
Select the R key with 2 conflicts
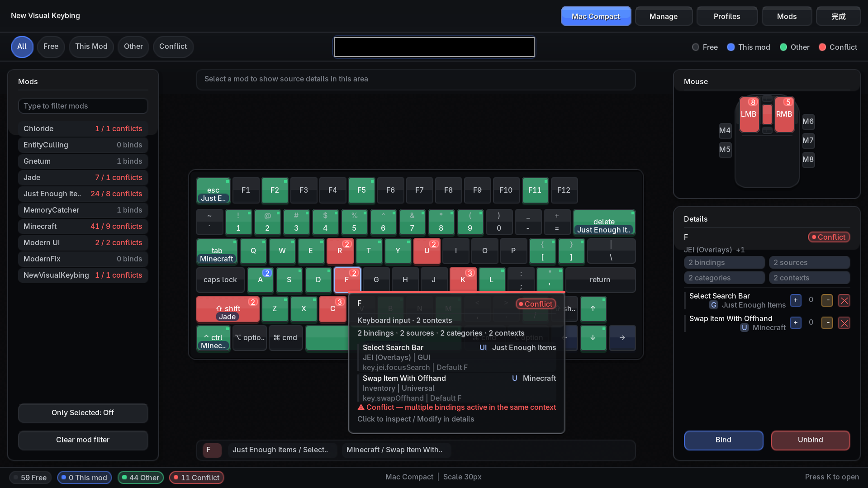point(340,251)
